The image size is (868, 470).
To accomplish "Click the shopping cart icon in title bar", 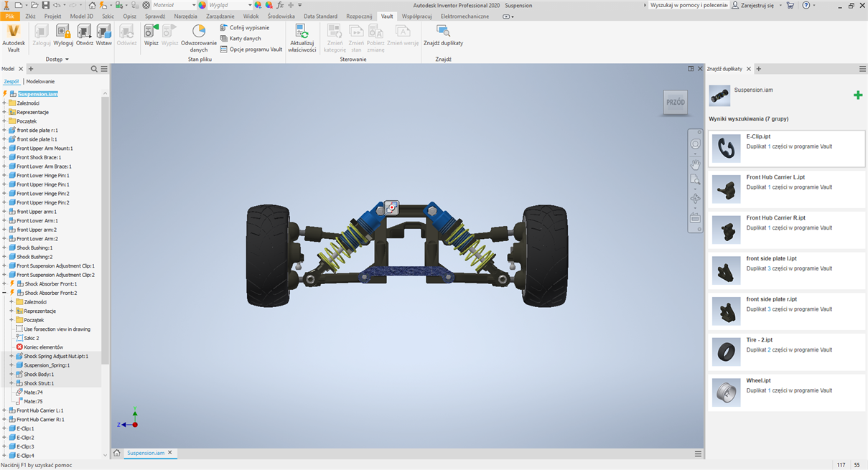I will 790,5.
